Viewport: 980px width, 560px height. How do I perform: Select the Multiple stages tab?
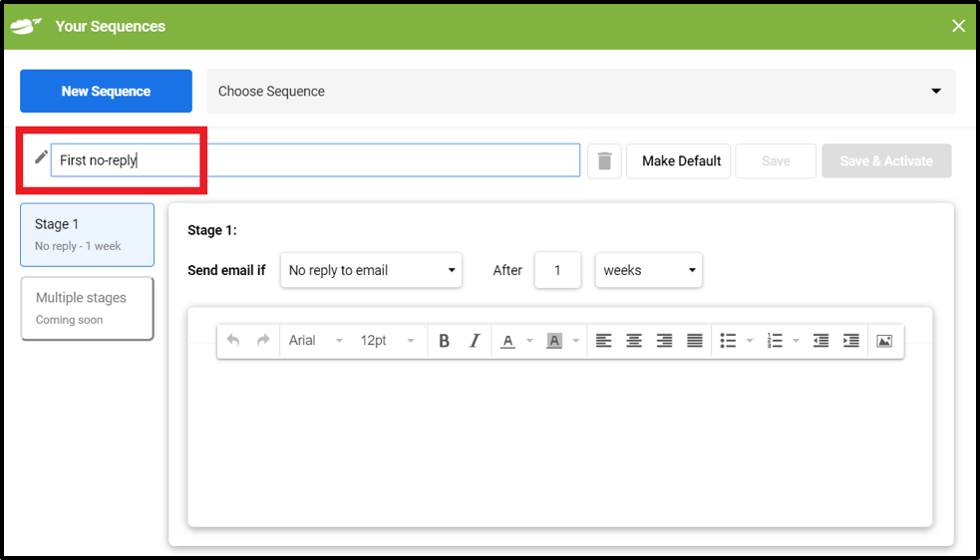[x=87, y=308]
